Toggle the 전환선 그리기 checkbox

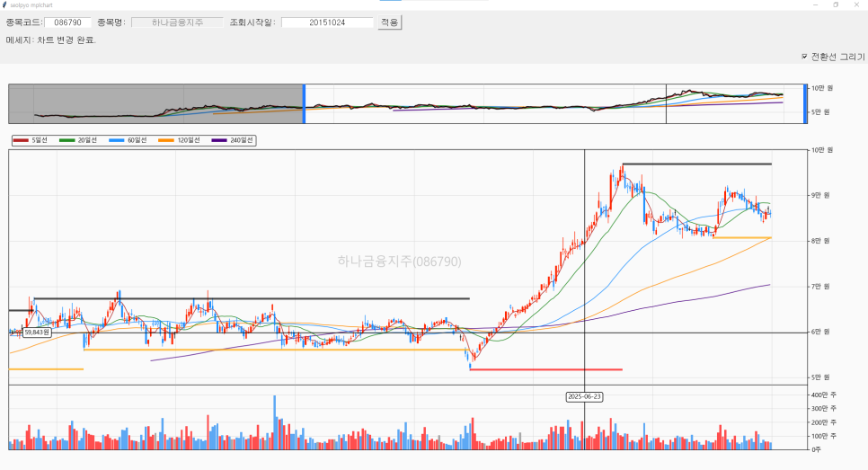point(804,57)
